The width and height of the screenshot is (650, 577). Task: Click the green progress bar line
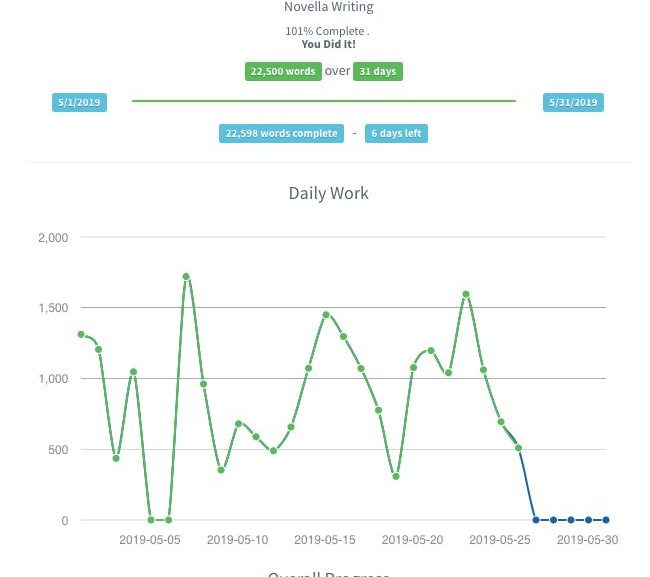click(324, 101)
